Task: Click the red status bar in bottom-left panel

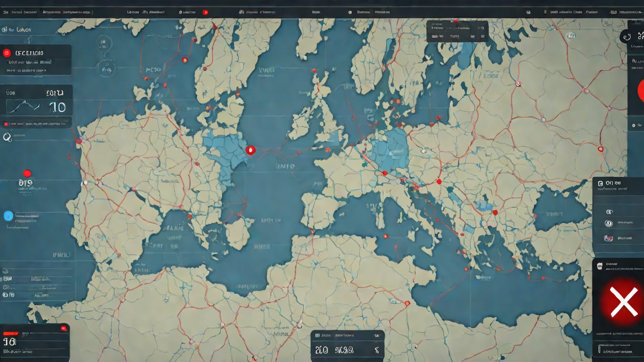Action: pos(10,333)
